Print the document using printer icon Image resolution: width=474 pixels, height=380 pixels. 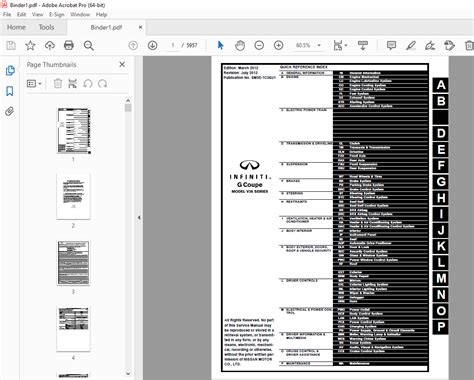pos(69,45)
